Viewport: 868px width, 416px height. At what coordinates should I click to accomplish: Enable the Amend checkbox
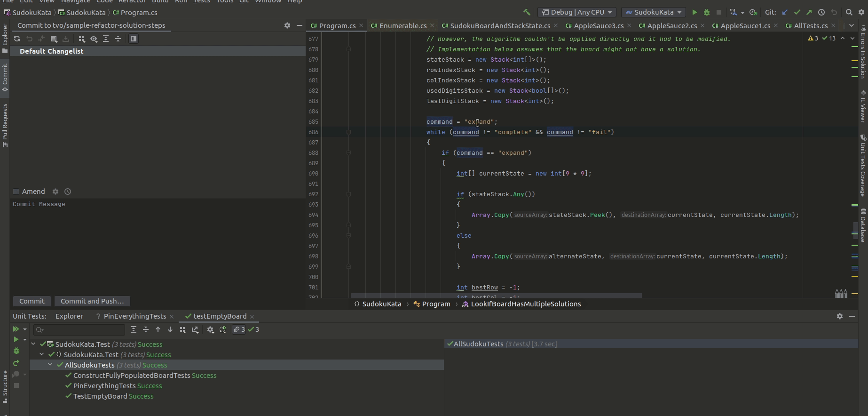click(16, 192)
